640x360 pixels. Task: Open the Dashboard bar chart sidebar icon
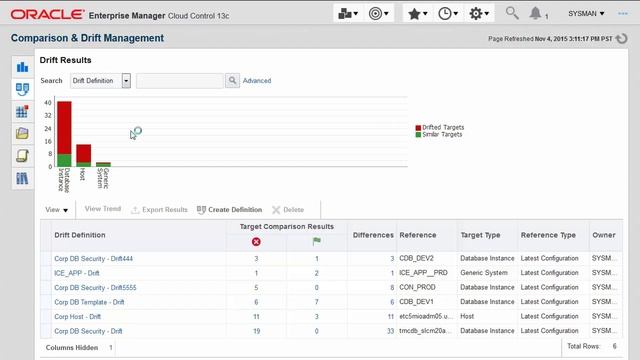[22, 67]
